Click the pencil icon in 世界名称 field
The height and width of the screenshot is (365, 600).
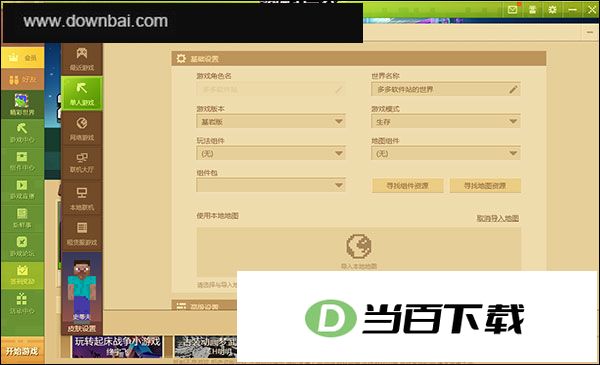pos(513,90)
